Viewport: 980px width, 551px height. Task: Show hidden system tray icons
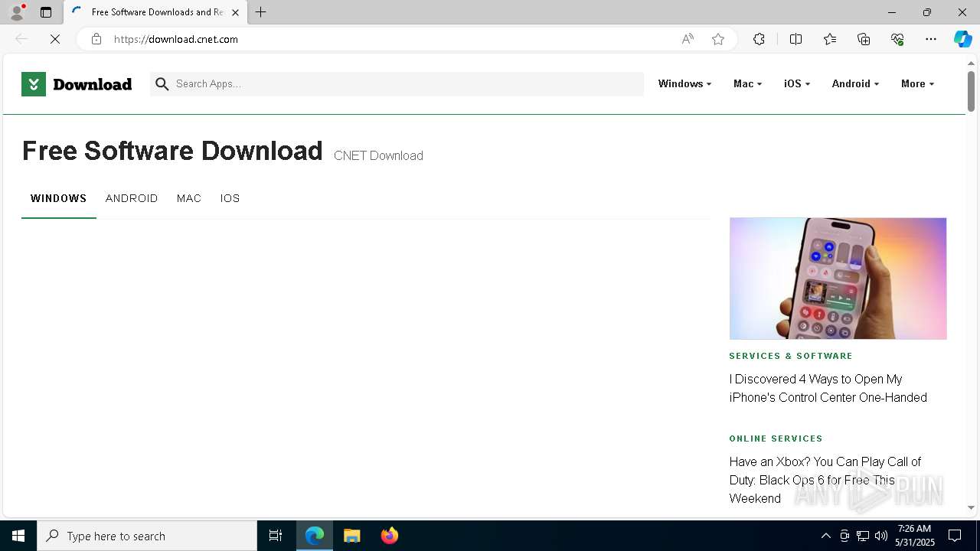coord(825,536)
